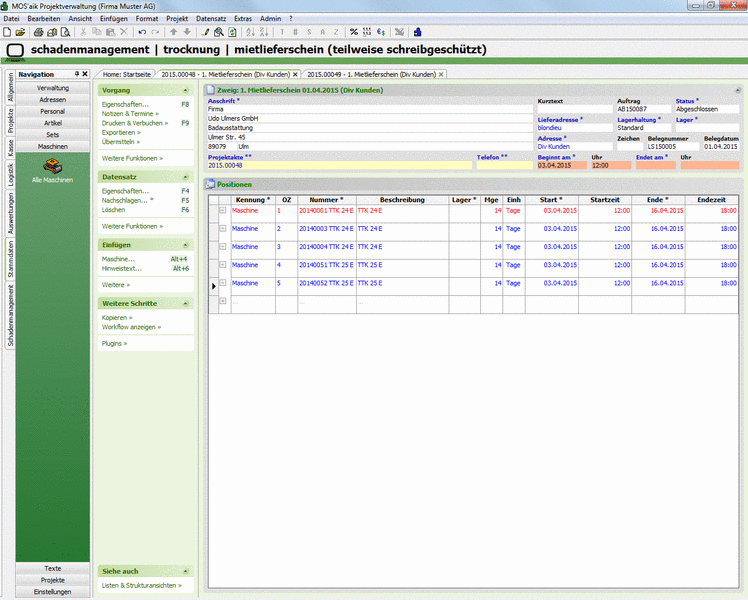The image size is (748, 600).
Task: Click the Verwaltung navigation button
Action: pos(52,88)
